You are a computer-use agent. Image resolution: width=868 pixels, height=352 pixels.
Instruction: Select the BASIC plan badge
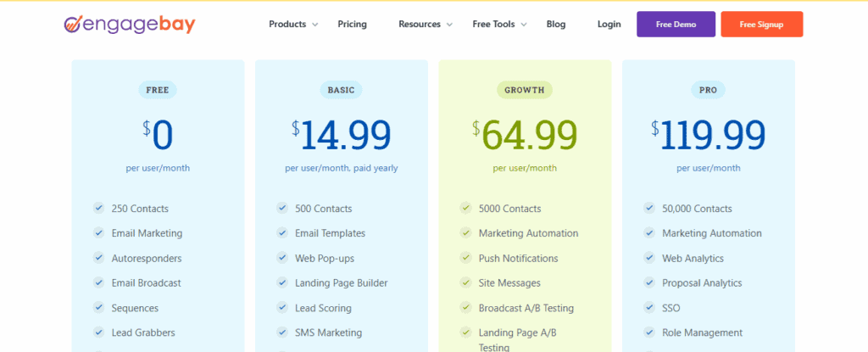(341, 90)
